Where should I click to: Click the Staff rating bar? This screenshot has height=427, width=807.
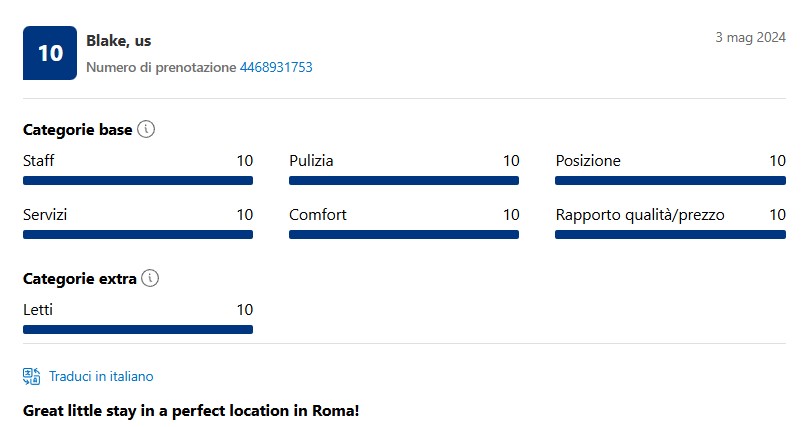click(138, 181)
